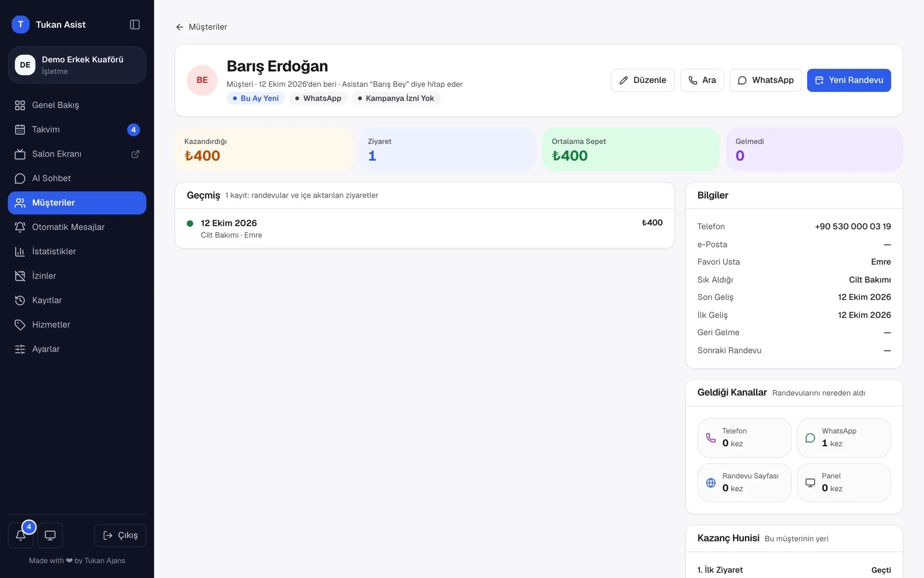Open İstatistikler in sidebar

[77, 251]
